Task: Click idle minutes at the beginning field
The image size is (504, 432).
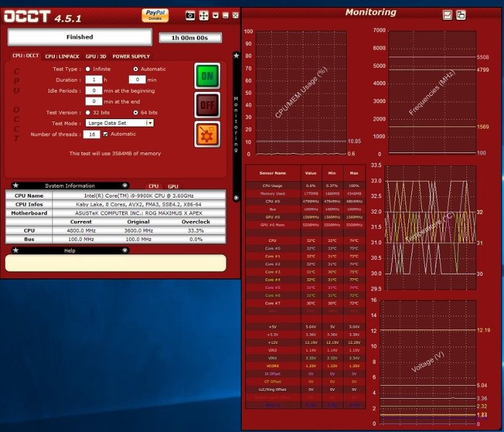Action: [x=94, y=91]
